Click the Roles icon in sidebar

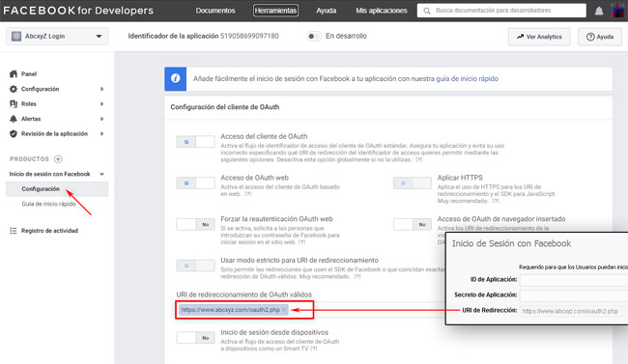[14, 103]
